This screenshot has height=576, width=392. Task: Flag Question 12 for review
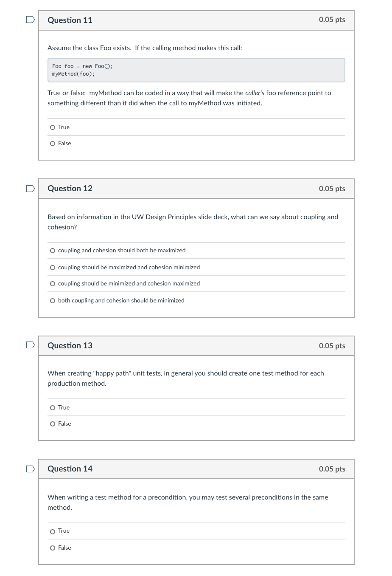click(30, 188)
